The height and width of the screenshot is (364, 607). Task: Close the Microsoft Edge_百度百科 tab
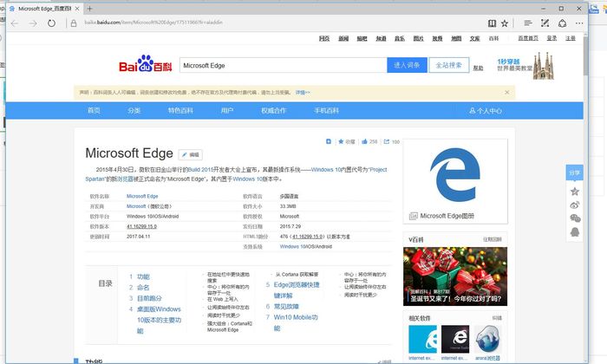coord(77,9)
